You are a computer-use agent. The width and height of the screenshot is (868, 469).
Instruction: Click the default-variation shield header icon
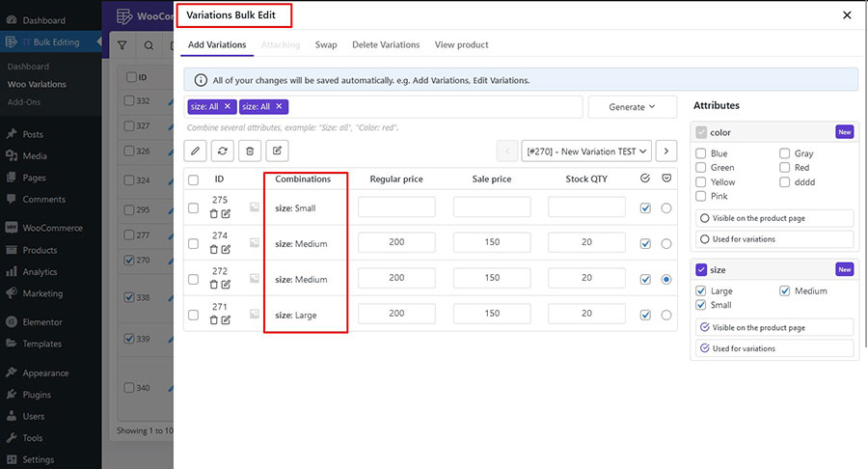(666, 179)
